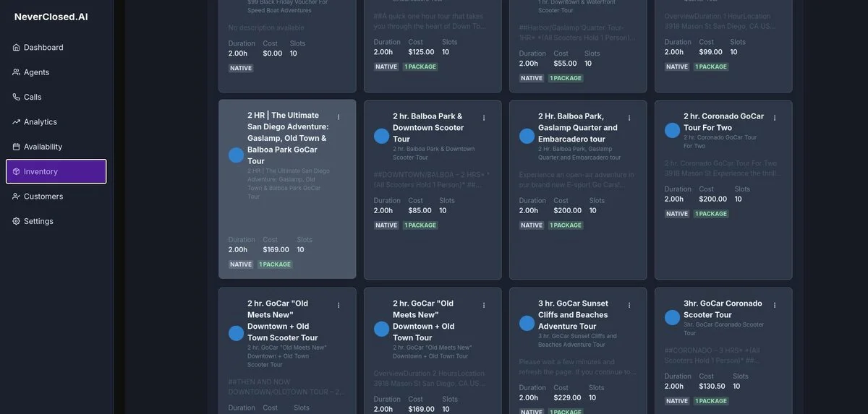Open the Availability page from sidebar
The width and height of the screenshot is (868, 414).
coord(43,147)
